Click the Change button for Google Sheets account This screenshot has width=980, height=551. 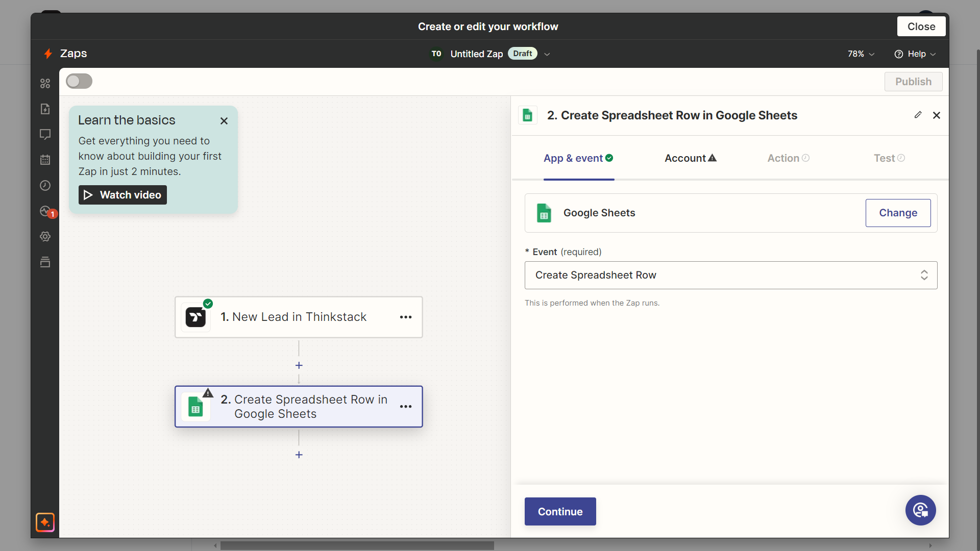pos(898,213)
